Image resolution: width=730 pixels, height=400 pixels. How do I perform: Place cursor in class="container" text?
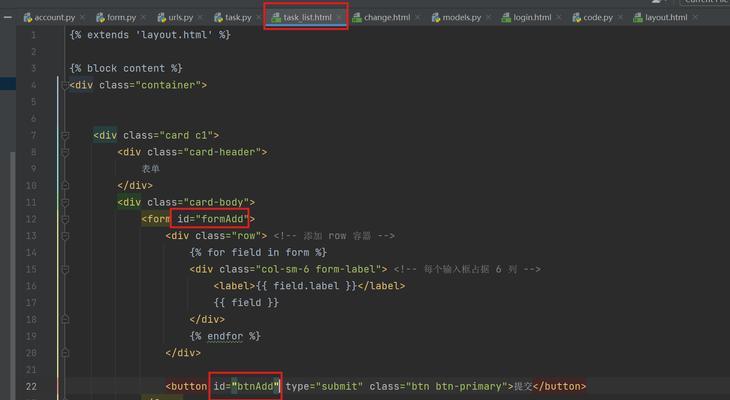(150, 85)
